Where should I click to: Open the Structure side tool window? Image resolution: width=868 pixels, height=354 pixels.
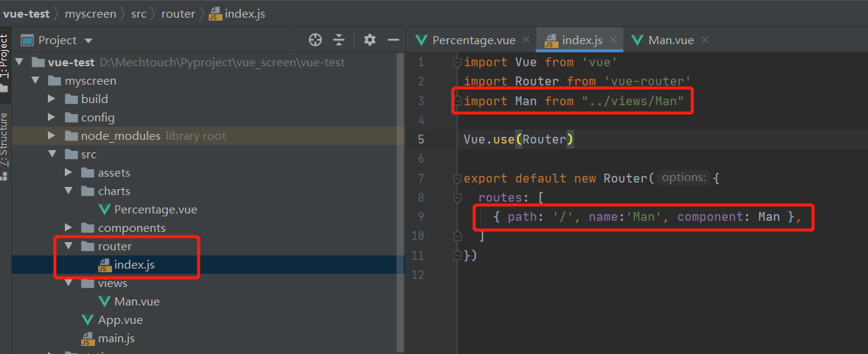click(x=4, y=140)
